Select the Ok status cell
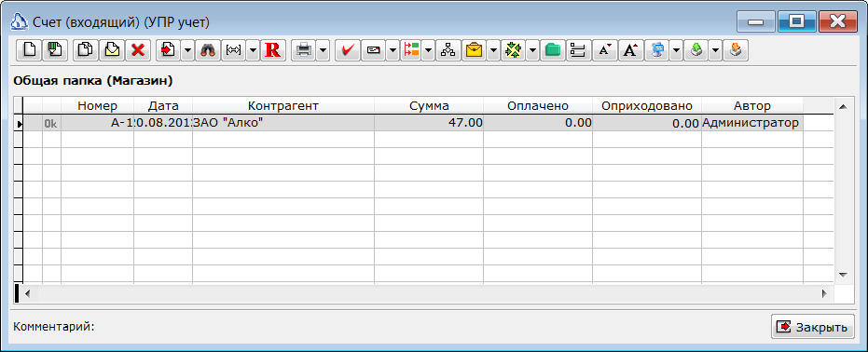The height and width of the screenshot is (352, 868). [51, 123]
